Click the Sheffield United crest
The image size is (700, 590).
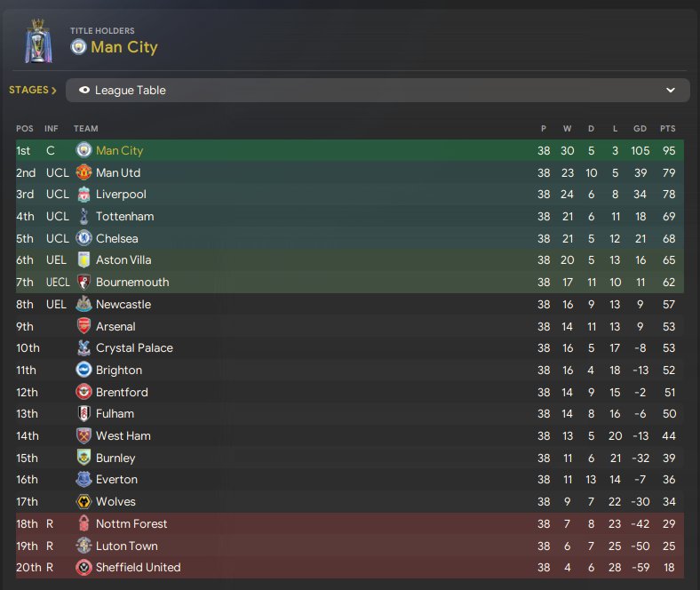84,567
